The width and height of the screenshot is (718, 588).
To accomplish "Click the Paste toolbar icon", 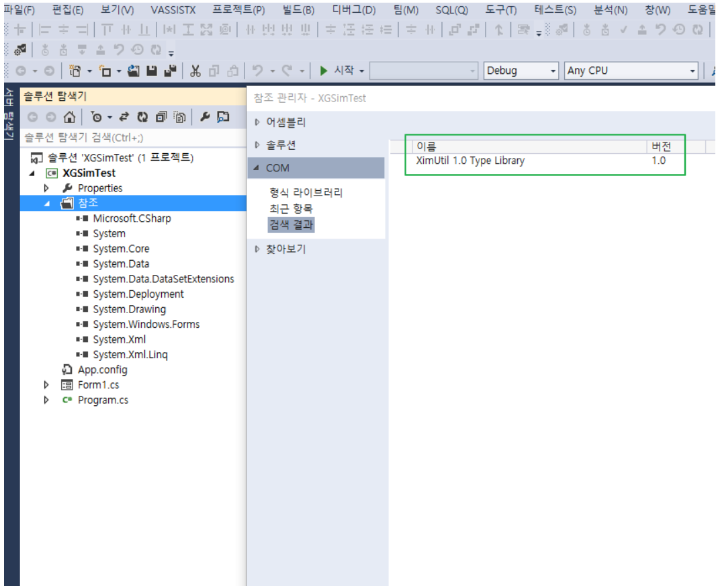I will [x=231, y=71].
